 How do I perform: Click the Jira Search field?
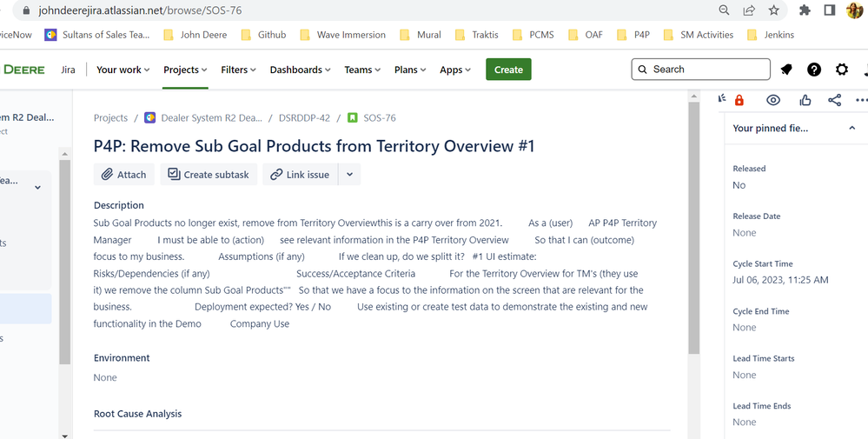click(700, 70)
